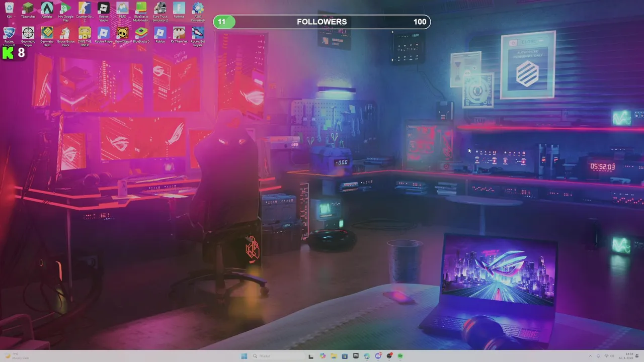Click the taskbar search box

[277, 356]
